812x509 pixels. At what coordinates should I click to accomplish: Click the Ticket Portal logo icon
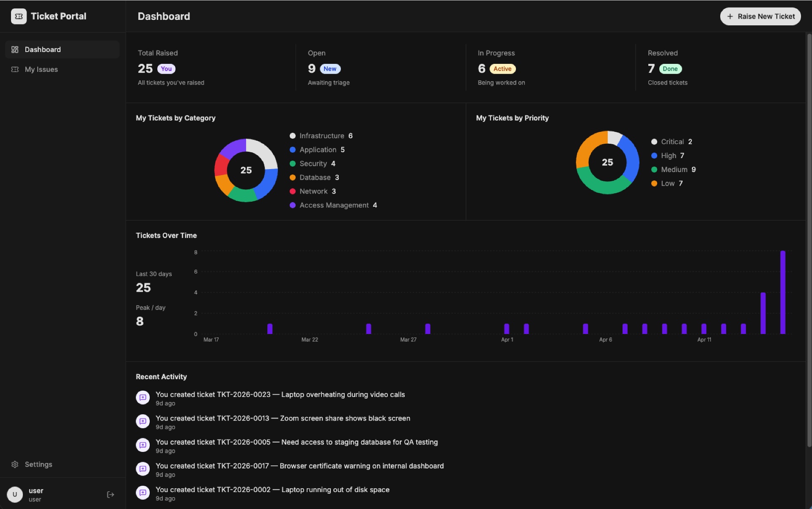point(18,16)
